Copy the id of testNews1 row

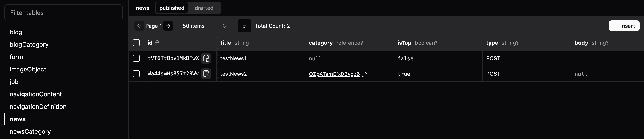pyautogui.click(x=206, y=58)
